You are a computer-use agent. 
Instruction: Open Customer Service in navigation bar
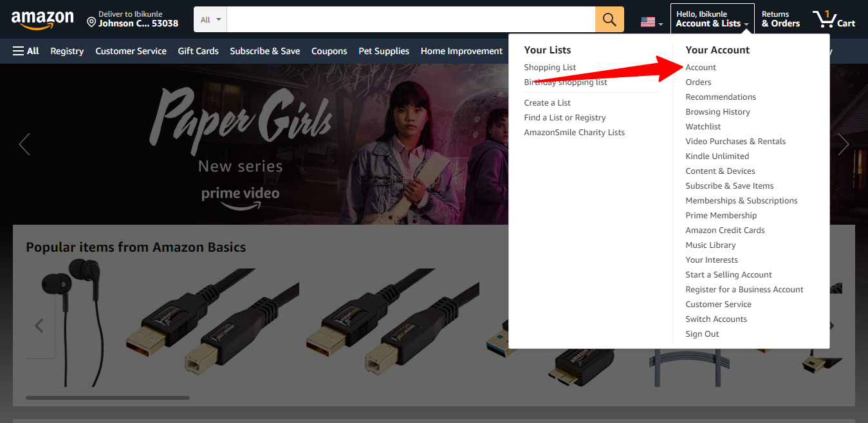[131, 51]
